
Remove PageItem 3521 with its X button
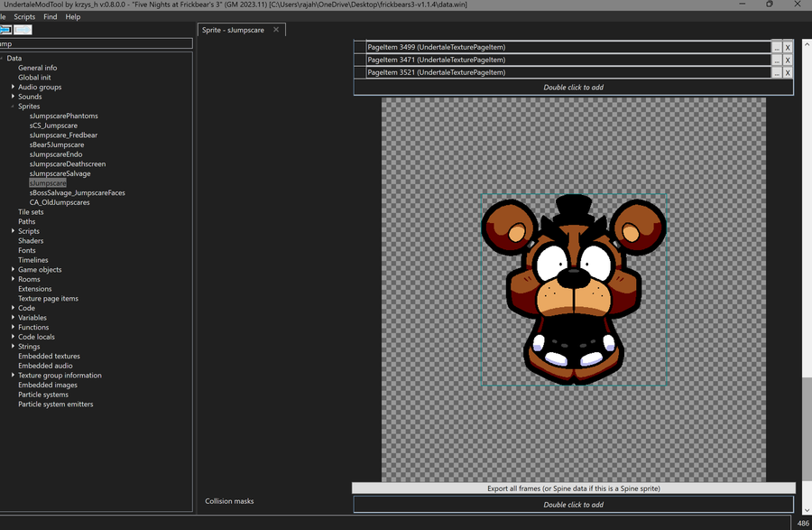788,72
